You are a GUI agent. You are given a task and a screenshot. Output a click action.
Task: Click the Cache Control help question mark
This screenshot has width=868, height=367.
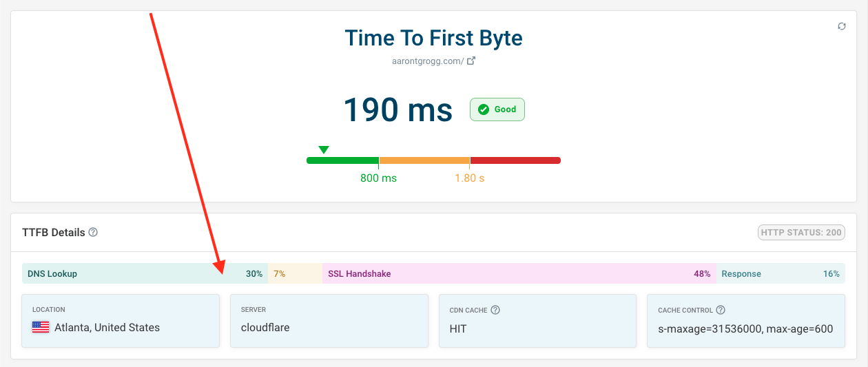click(x=721, y=310)
